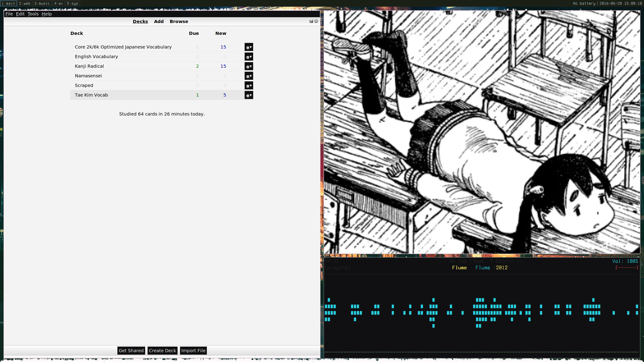The image size is (644, 362).
Task: Click gear icon beside Tae Kim Vocab
Action: click(248, 95)
